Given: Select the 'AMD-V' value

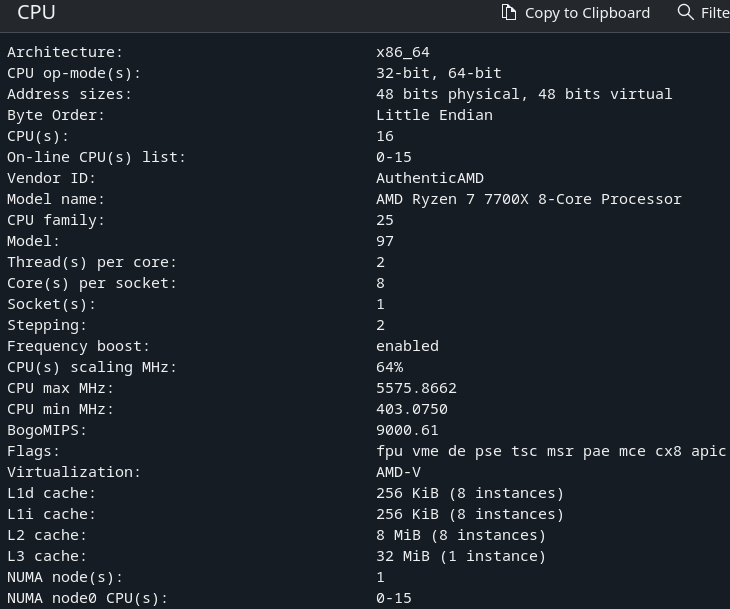Looking at the screenshot, I should (399, 472).
